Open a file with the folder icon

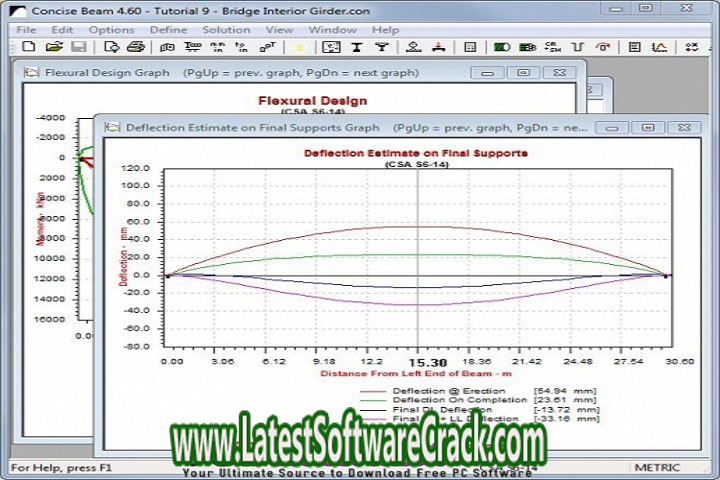pyautogui.click(x=54, y=47)
